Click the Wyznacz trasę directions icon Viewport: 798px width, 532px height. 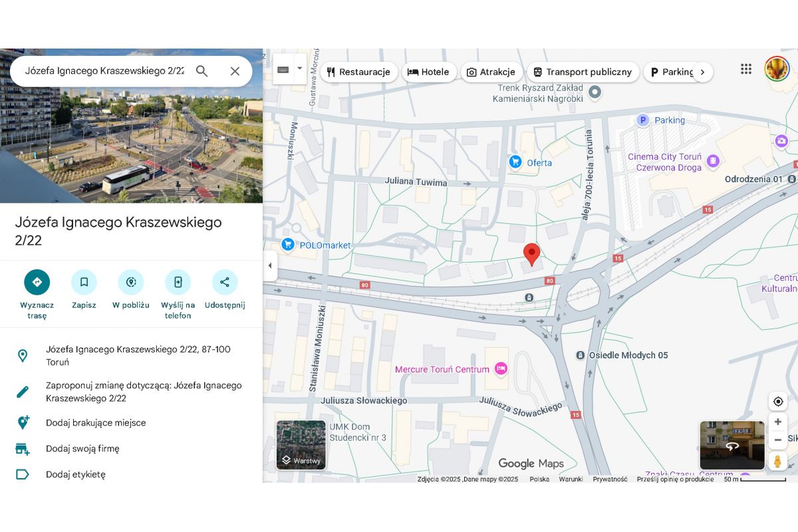pos(37,282)
